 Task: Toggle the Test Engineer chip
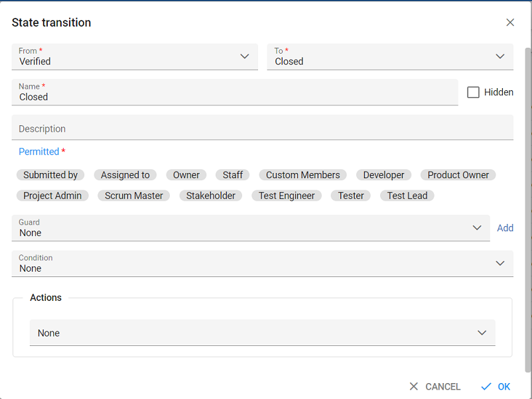coord(287,196)
